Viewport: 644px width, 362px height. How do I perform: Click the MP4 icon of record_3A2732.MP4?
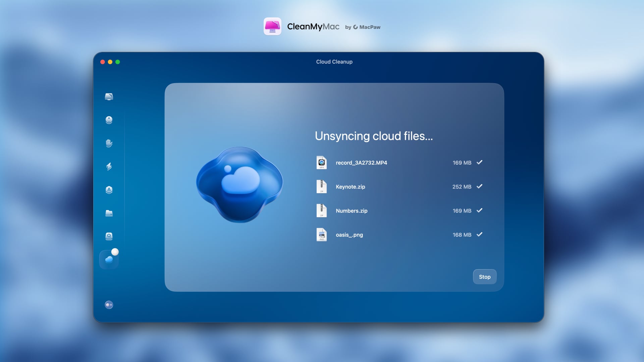coord(322,163)
